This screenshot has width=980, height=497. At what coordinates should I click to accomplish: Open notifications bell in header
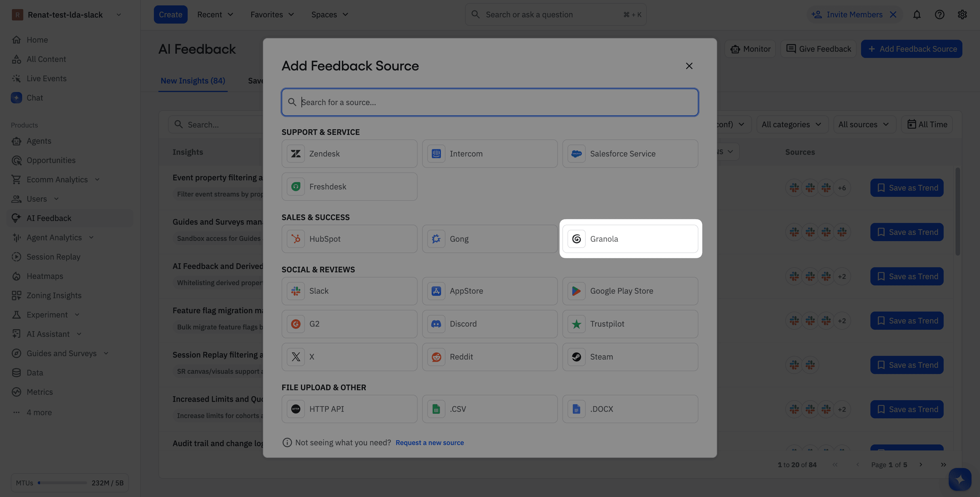click(917, 15)
